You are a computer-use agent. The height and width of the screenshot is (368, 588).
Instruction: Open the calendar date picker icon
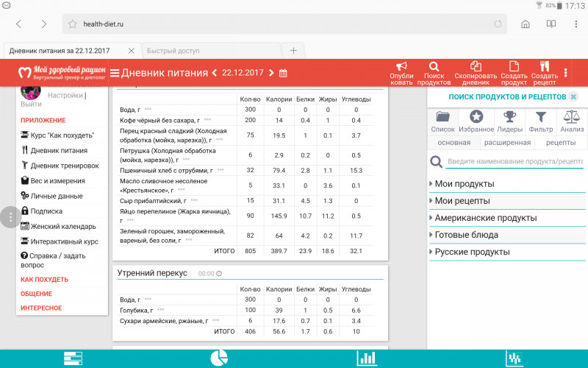283,73
